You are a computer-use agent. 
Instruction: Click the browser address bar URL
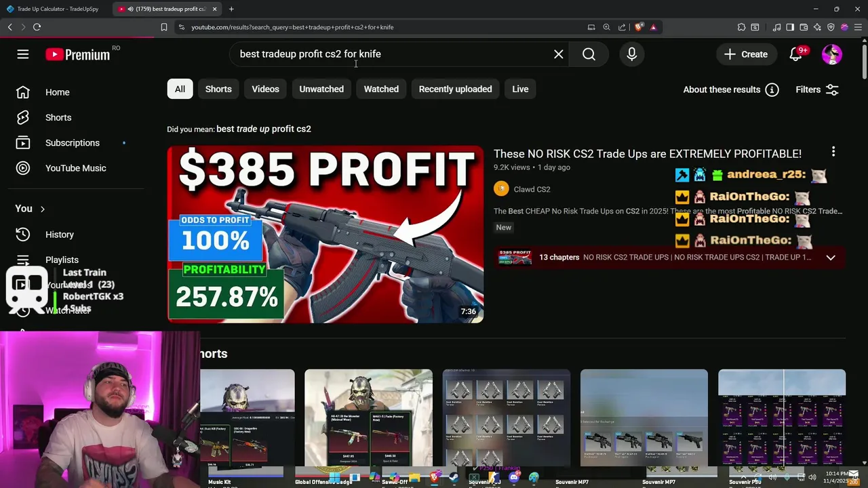point(292,27)
